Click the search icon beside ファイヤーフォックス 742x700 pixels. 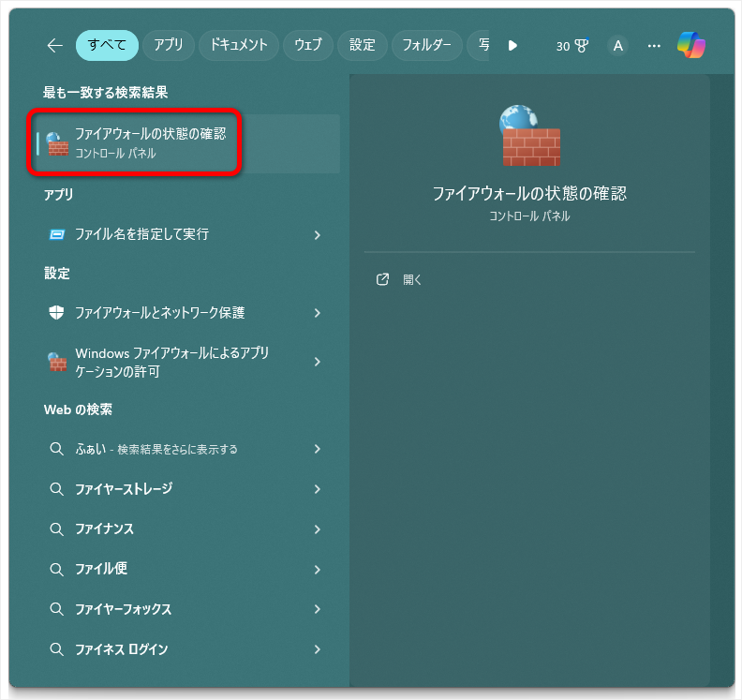coord(57,609)
